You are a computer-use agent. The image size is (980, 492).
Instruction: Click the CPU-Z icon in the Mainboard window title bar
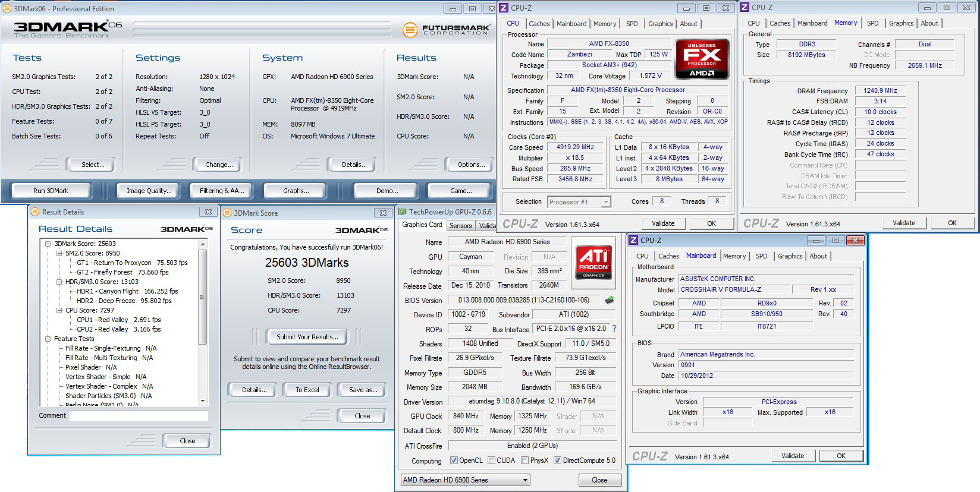(633, 240)
